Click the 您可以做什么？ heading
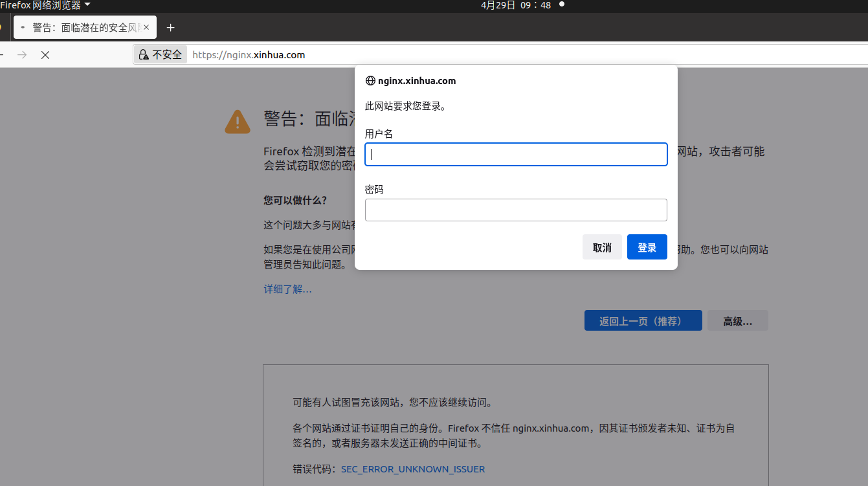 pyautogui.click(x=295, y=200)
